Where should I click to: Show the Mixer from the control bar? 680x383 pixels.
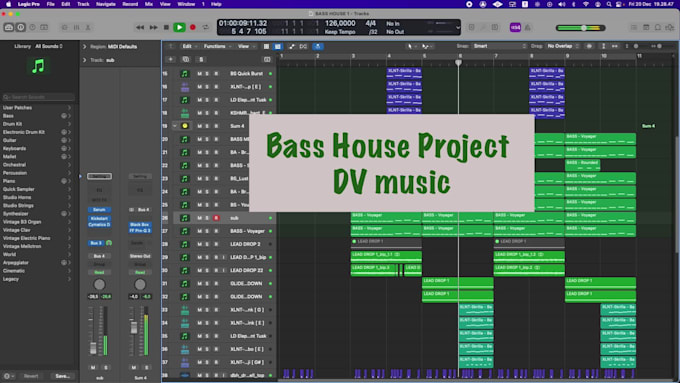click(x=76, y=27)
